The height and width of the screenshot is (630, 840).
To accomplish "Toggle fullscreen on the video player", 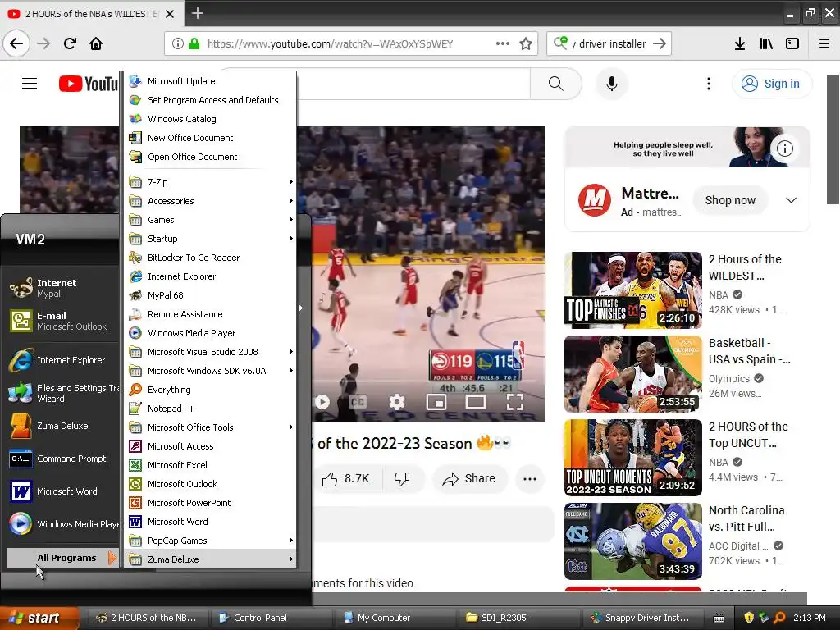I will pyautogui.click(x=515, y=401).
